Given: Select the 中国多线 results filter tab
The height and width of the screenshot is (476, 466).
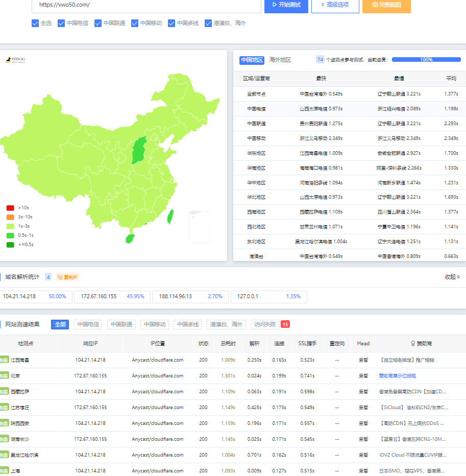Looking at the screenshot, I should [x=188, y=324].
